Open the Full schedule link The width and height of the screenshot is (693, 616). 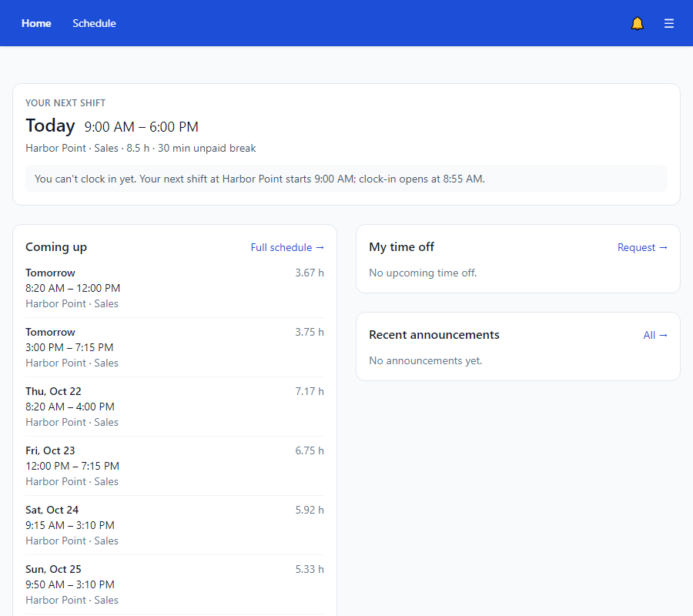pyautogui.click(x=287, y=247)
